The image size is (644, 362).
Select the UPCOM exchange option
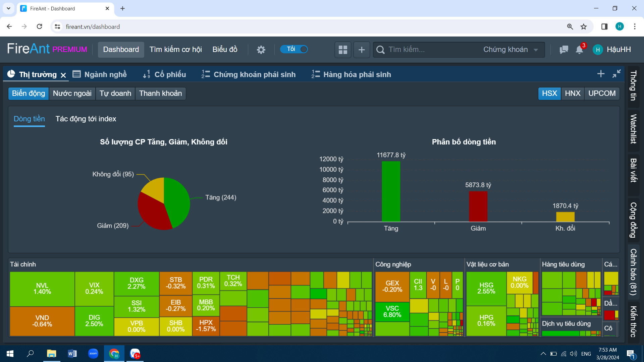coord(602,93)
